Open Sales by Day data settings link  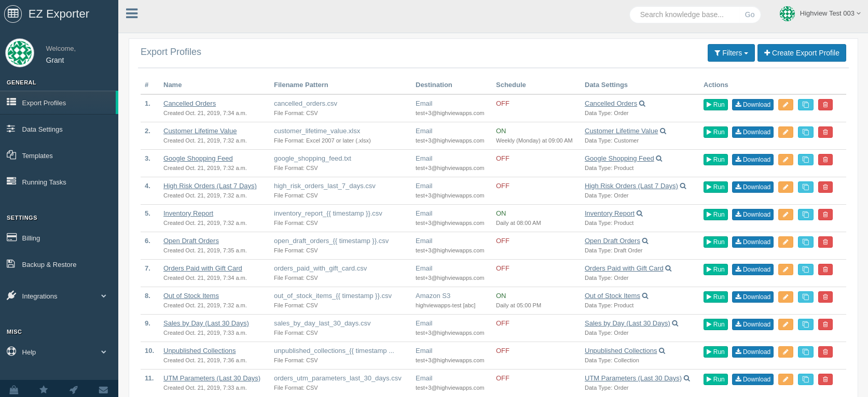[627, 323]
